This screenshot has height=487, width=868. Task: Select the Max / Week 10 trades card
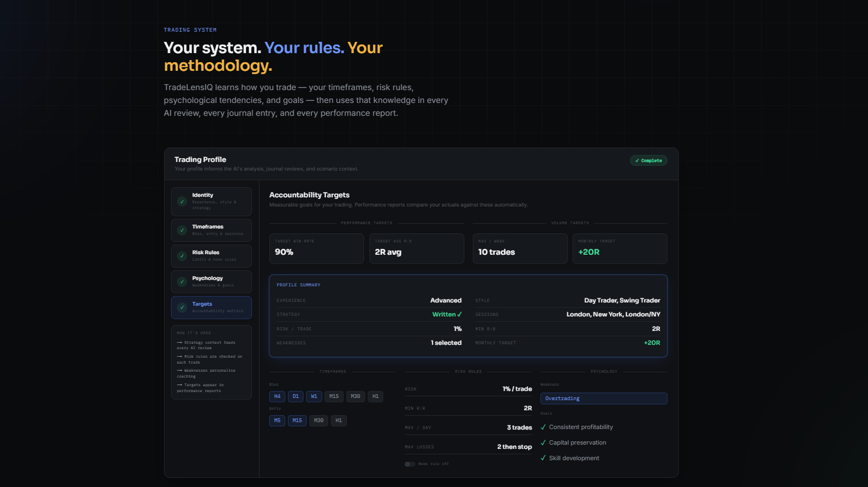[x=520, y=248]
